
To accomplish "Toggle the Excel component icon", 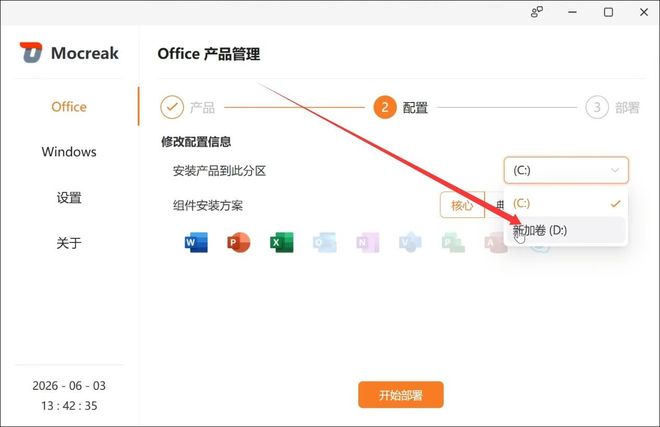I will [282, 242].
